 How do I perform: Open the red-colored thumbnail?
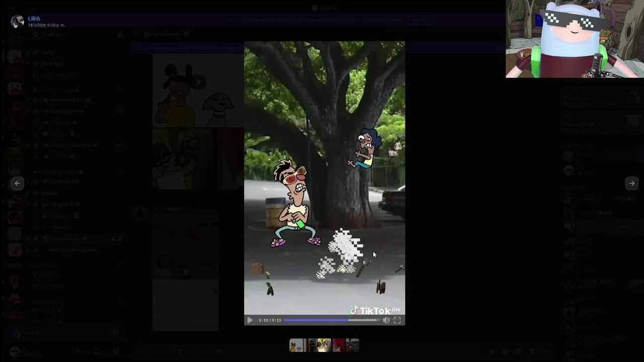pos(338,345)
